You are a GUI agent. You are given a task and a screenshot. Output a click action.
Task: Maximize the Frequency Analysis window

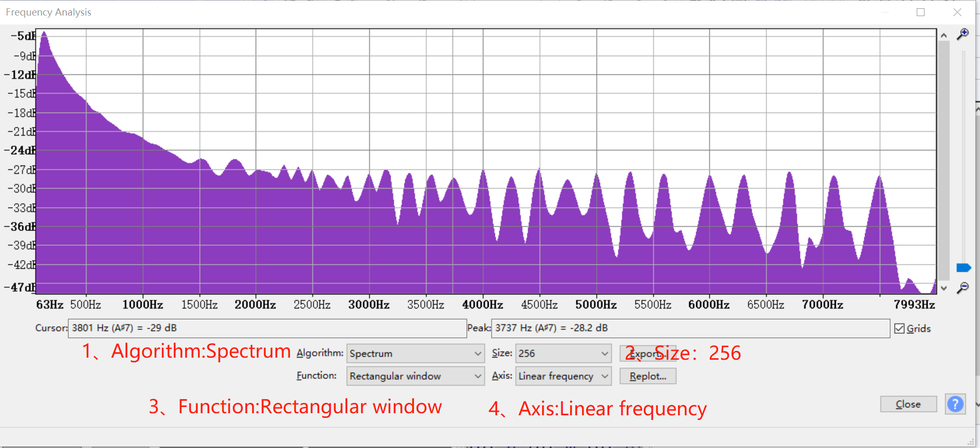tap(921, 12)
